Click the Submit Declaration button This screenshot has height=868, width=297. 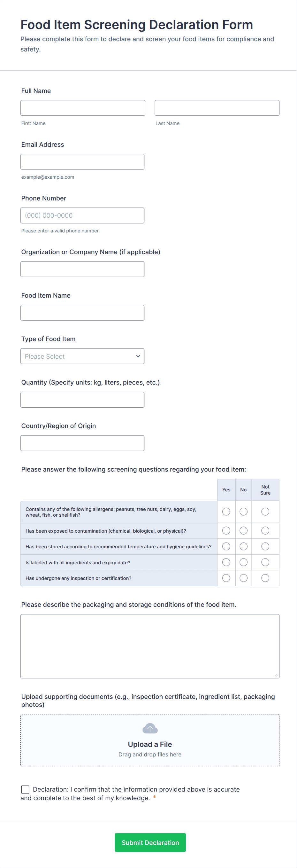(x=150, y=842)
